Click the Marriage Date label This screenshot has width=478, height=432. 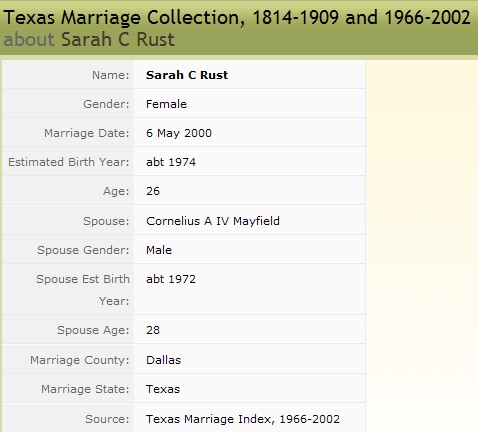(x=87, y=133)
